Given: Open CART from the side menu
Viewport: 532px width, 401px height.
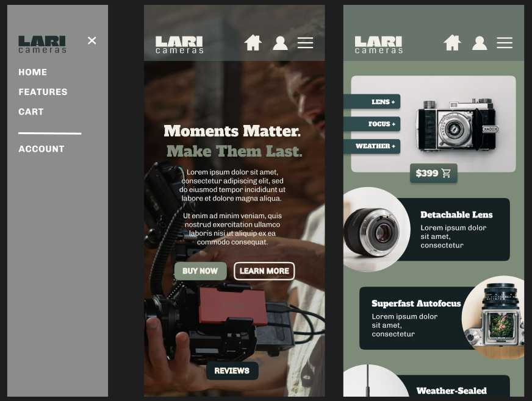Looking at the screenshot, I should pos(31,112).
